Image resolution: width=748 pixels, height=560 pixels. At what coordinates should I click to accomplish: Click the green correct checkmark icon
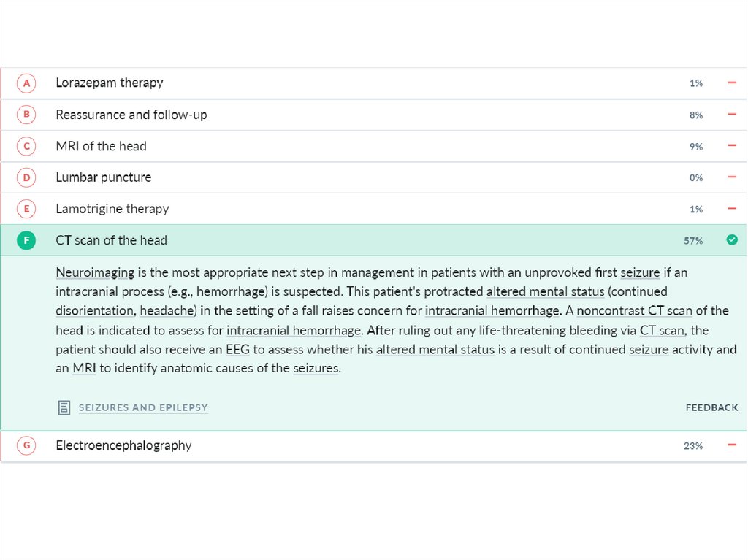coord(732,239)
